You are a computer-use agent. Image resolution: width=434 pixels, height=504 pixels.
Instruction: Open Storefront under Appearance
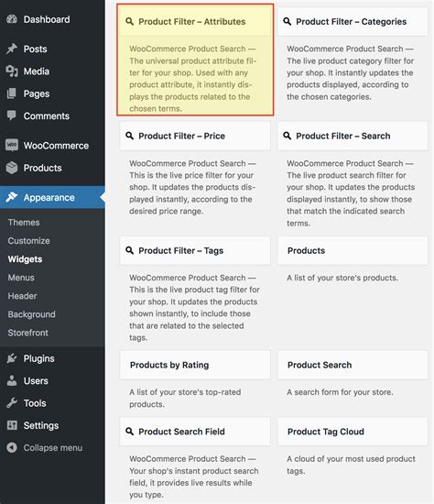(x=28, y=333)
